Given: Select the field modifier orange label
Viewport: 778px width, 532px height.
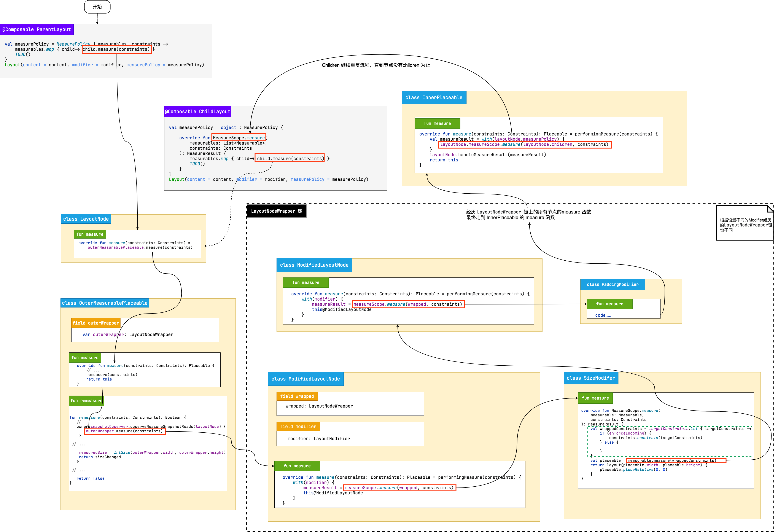Looking at the screenshot, I should (298, 427).
